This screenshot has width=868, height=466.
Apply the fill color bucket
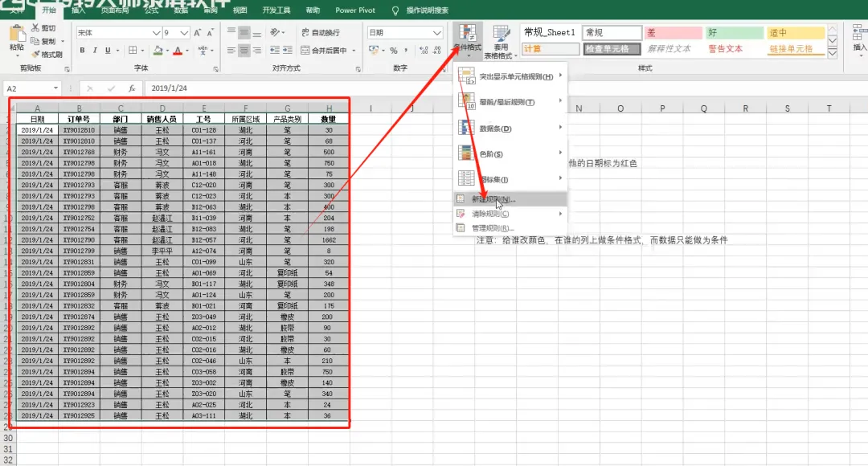click(x=158, y=51)
